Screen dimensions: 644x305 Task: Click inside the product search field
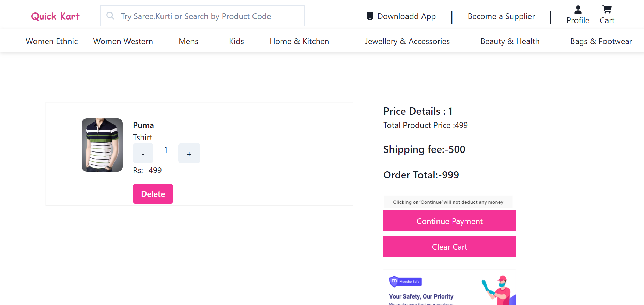point(202,16)
